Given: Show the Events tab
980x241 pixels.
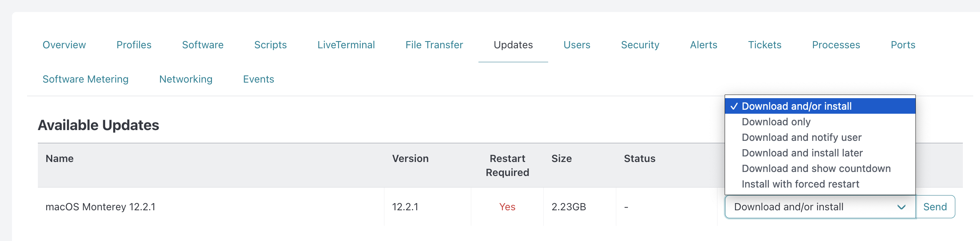Looking at the screenshot, I should coord(259,79).
